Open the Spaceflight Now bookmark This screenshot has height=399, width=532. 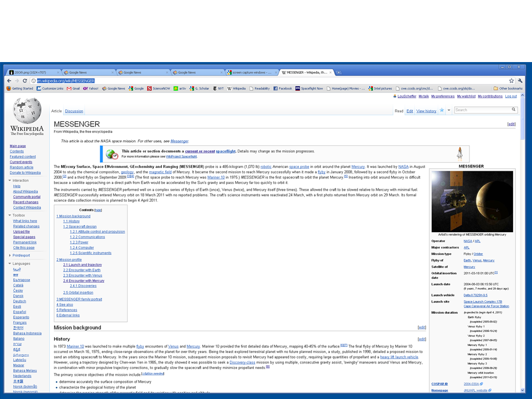(x=309, y=89)
